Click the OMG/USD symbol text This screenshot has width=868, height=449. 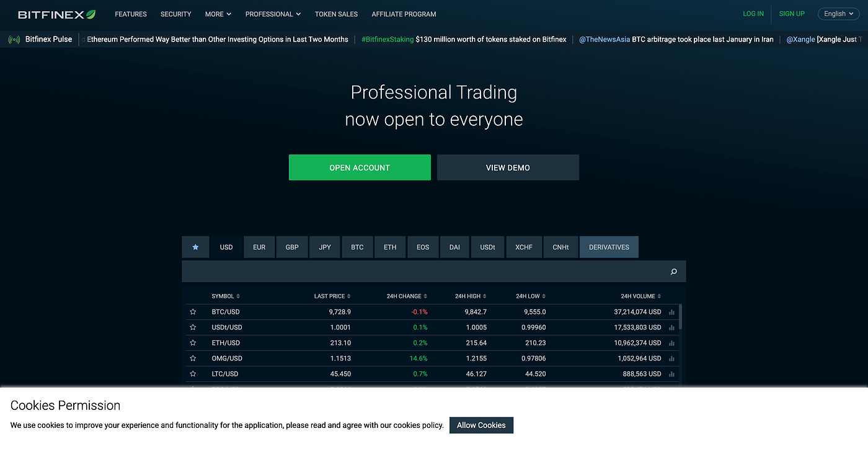(227, 358)
